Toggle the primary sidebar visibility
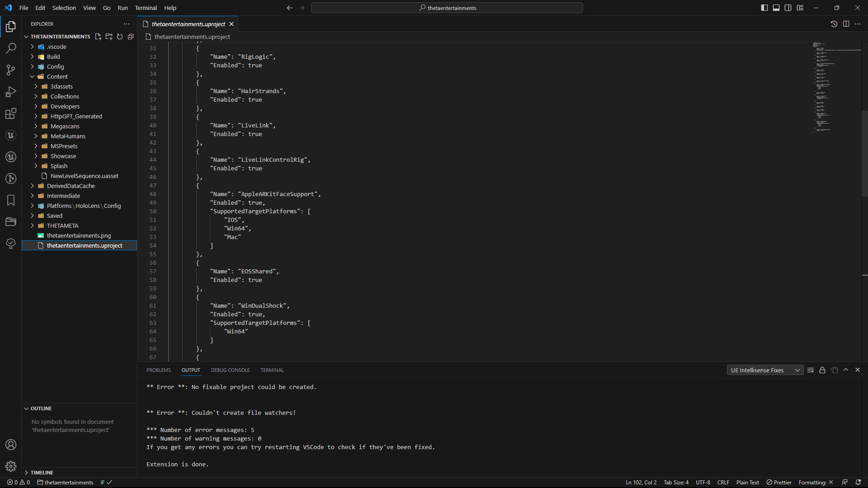 [x=764, y=8]
